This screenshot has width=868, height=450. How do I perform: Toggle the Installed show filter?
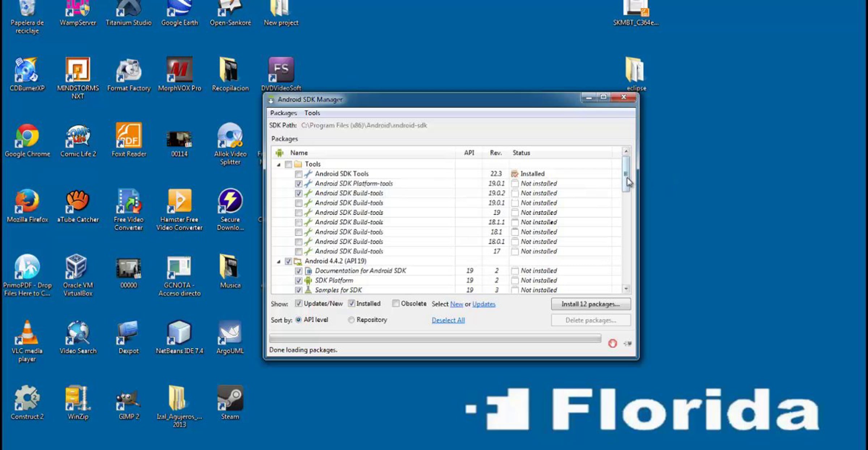(351, 304)
